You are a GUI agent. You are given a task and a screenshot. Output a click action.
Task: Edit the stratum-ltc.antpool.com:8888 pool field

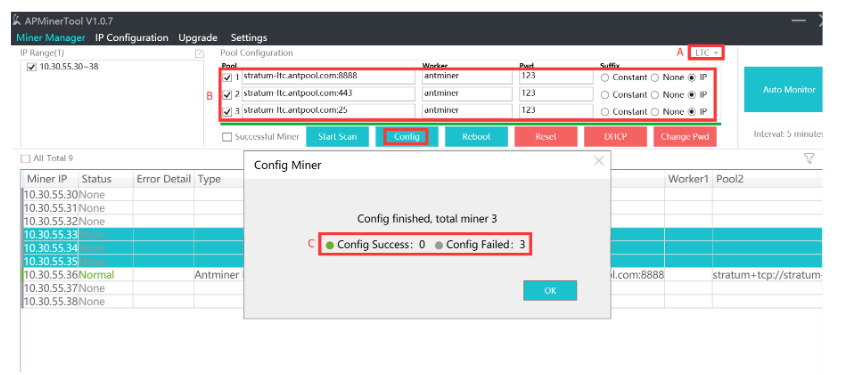[328, 77]
